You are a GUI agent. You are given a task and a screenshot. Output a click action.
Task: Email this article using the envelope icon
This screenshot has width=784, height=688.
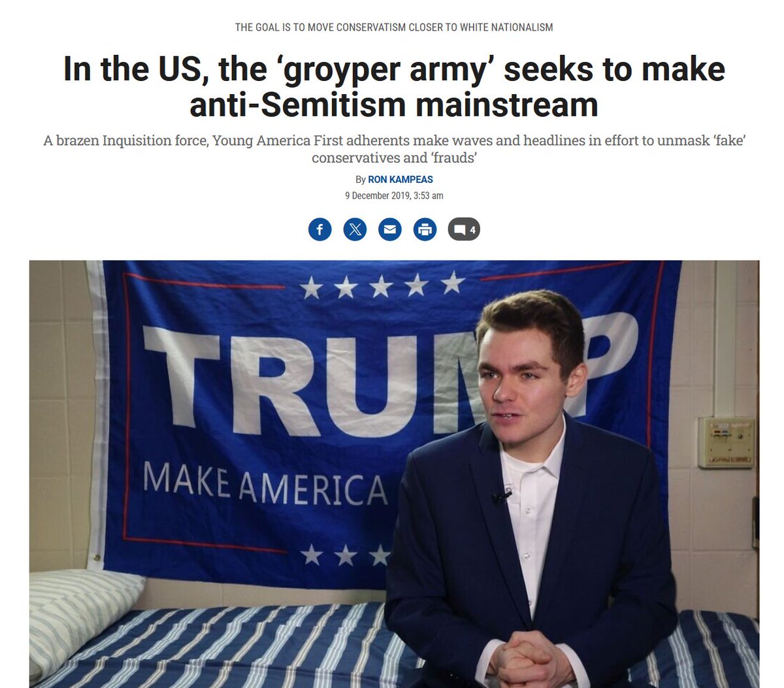(390, 229)
